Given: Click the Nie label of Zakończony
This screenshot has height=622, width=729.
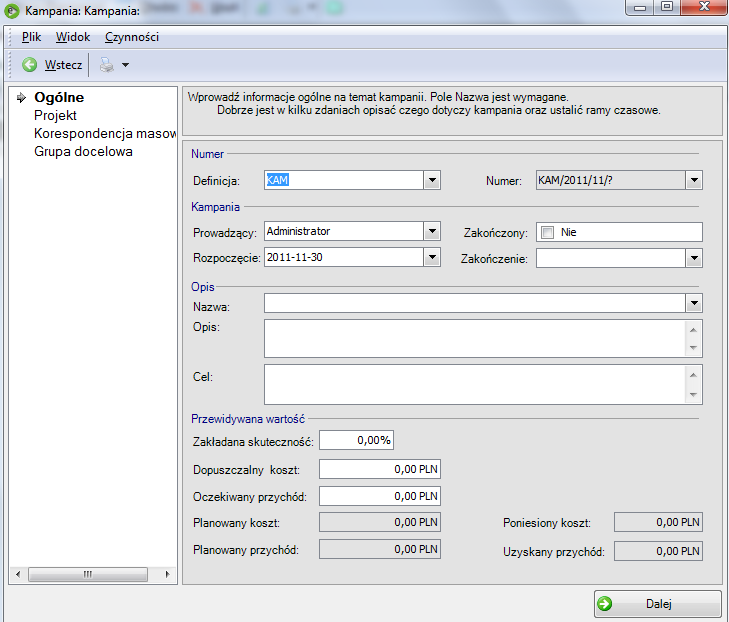Looking at the screenshot, I should [568, 232].
